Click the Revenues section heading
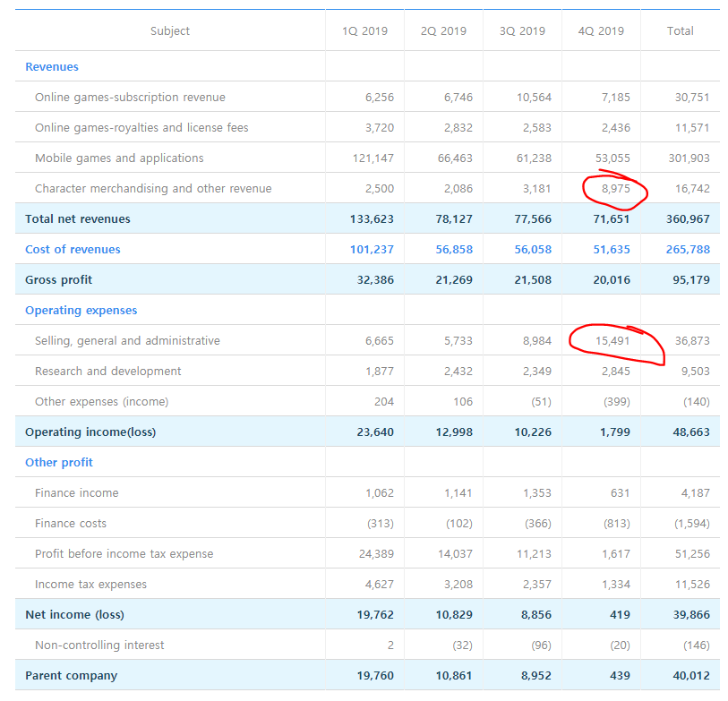The width and height of the screenshot is (728, 701). tap(52, 67)
